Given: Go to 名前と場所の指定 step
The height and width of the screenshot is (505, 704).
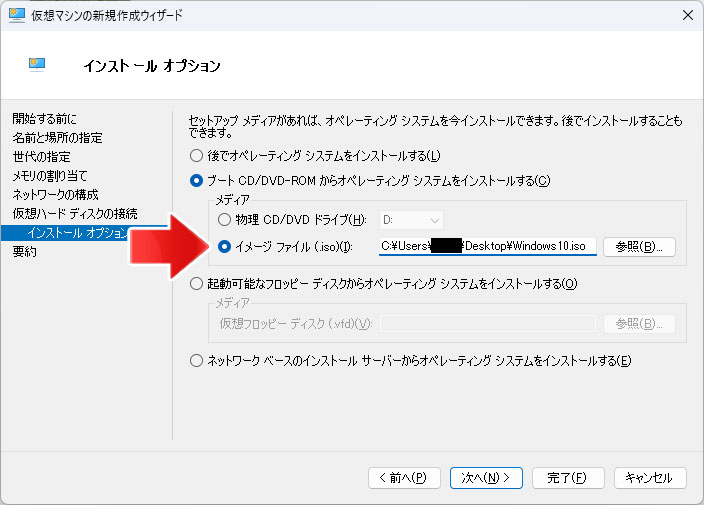Looking at the screenshot, I should point(57,137).
